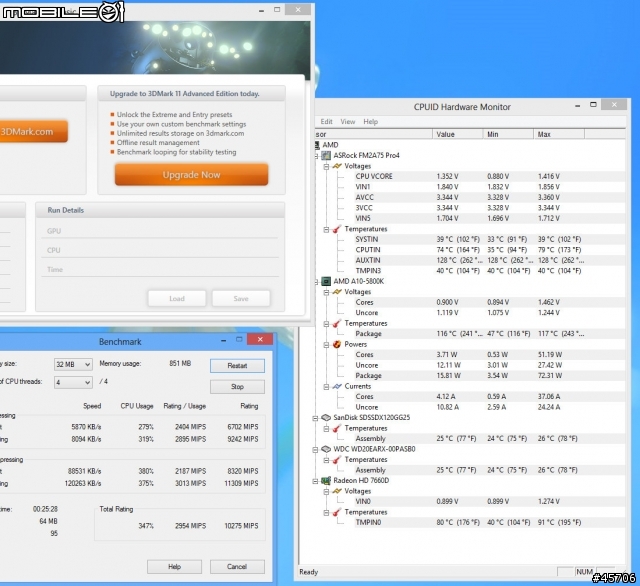640x586 pixels.
Task: Select the SYSTIN temperature row
Action: pos(489,239)
